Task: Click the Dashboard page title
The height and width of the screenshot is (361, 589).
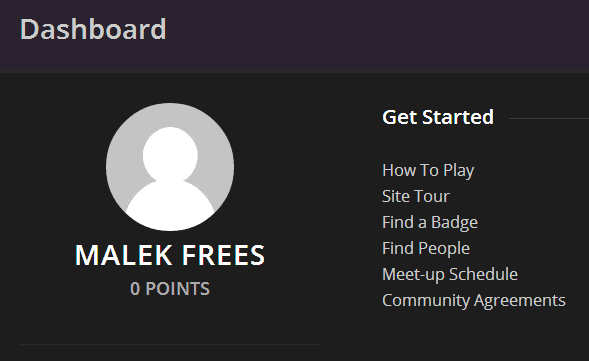Action: coord(93,29)
